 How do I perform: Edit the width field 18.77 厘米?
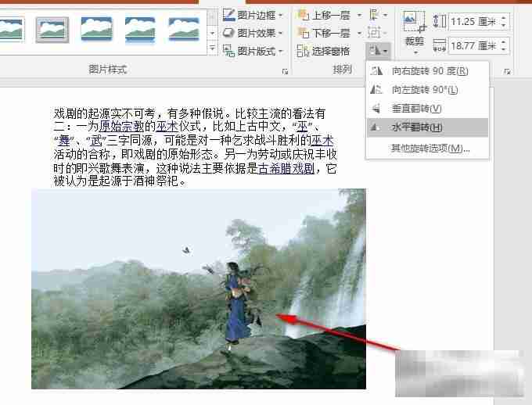pyautogui.click(x=473, y=45)
